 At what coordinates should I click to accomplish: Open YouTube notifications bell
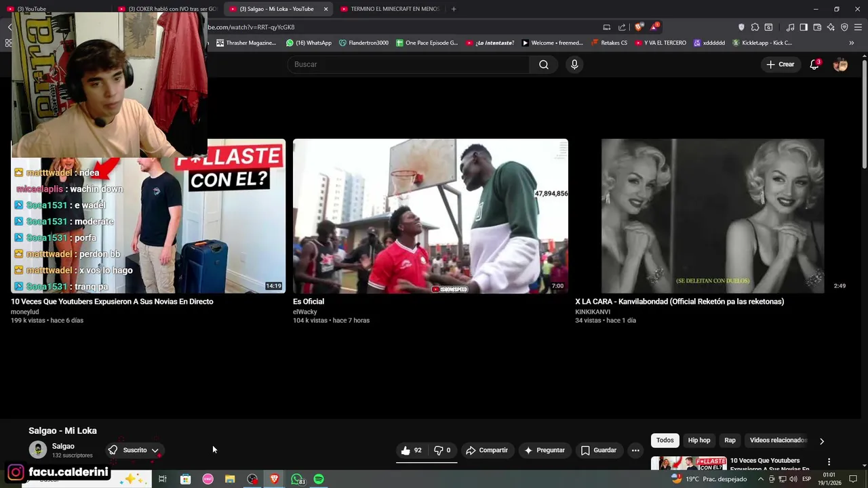(814, 64)
